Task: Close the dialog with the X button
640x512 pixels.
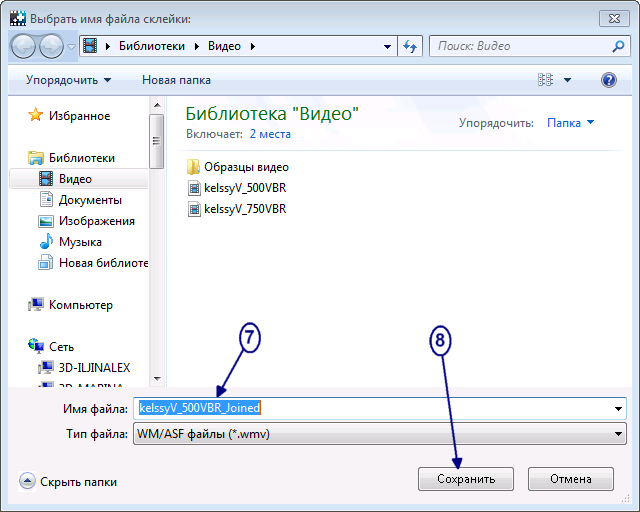Action: 614,19
